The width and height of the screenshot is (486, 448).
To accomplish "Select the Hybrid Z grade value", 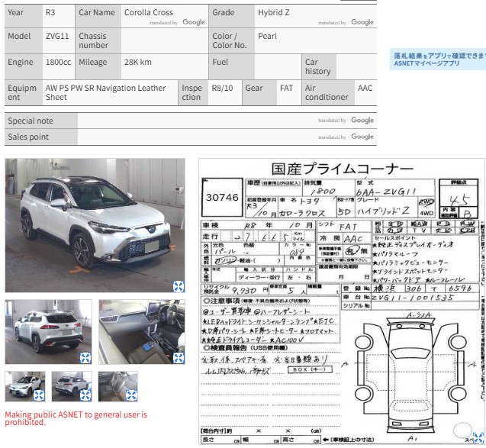I will pos(274,12).
